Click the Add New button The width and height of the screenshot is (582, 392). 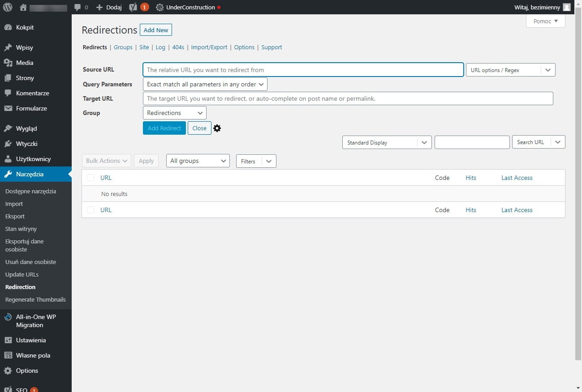click(155, 30)
